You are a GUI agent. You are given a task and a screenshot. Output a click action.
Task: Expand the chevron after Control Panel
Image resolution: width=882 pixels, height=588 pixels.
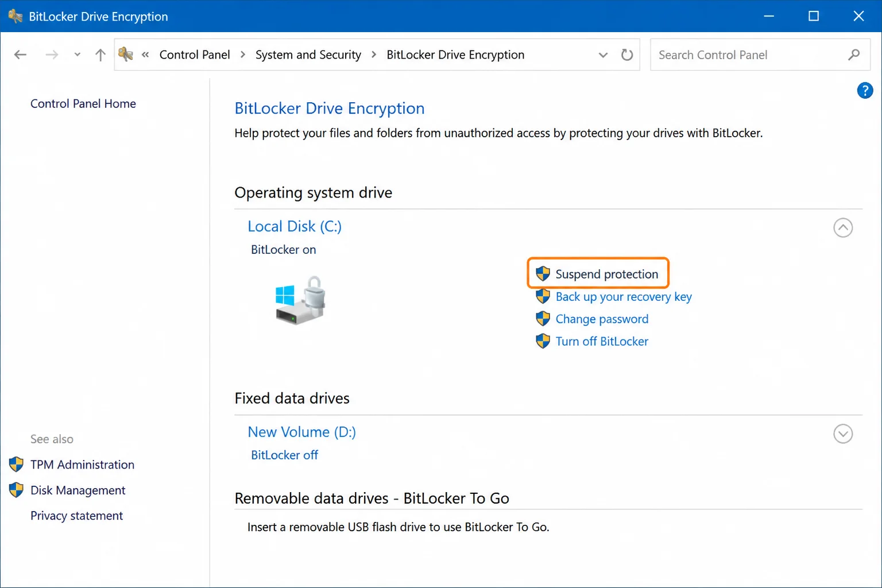tap(243, 55)
